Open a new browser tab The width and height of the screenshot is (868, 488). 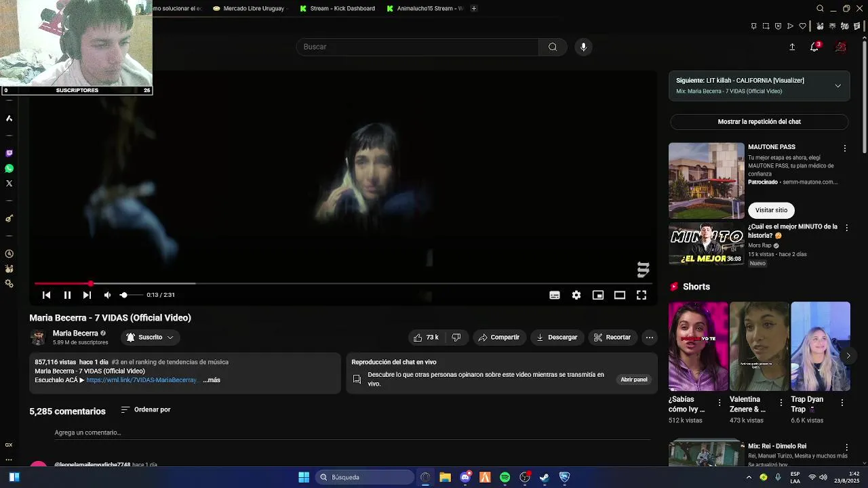click(x=473, y=8)
